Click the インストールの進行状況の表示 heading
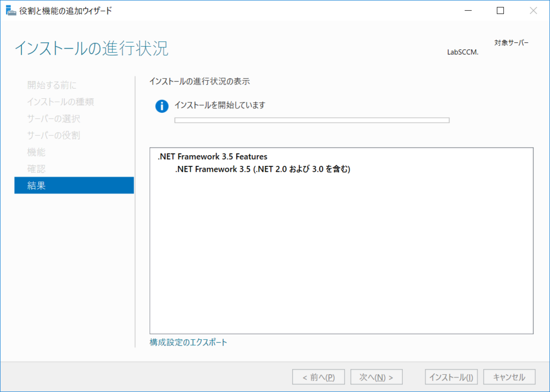 click(200, 81)
